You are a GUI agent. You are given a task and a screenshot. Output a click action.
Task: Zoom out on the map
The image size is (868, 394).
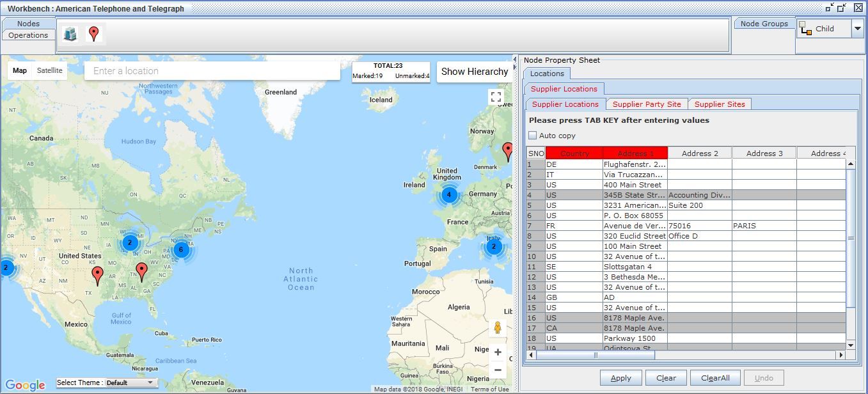(498, 370)
